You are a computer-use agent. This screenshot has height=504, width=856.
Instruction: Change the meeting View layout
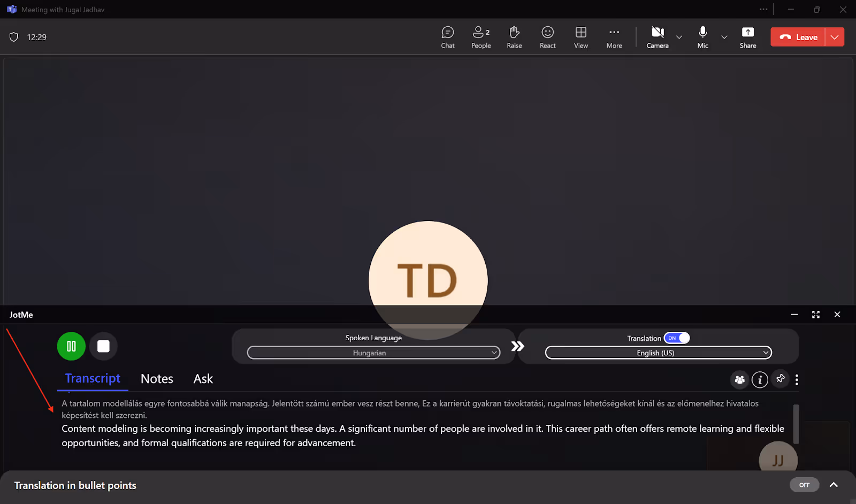(x=581, y=37)
